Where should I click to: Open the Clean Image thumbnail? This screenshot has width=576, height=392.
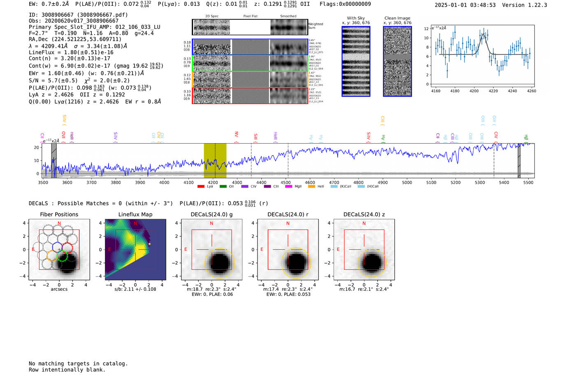(397, 61)
